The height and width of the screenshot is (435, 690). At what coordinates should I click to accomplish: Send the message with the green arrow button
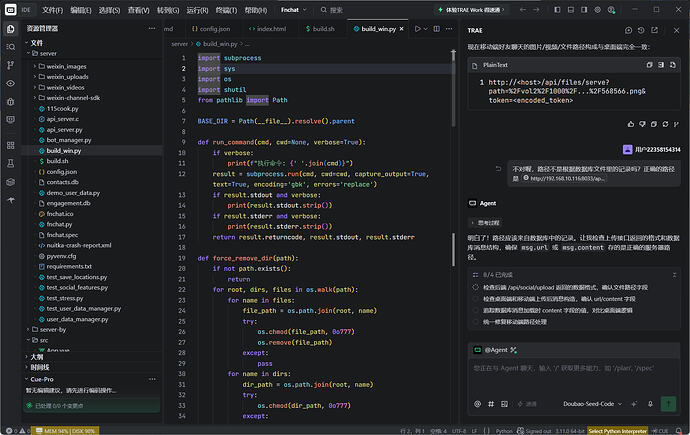tap(668, 404)
